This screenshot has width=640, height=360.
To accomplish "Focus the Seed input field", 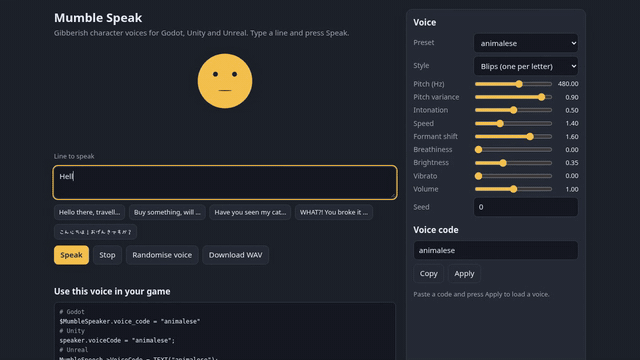I will click(526, 207).
